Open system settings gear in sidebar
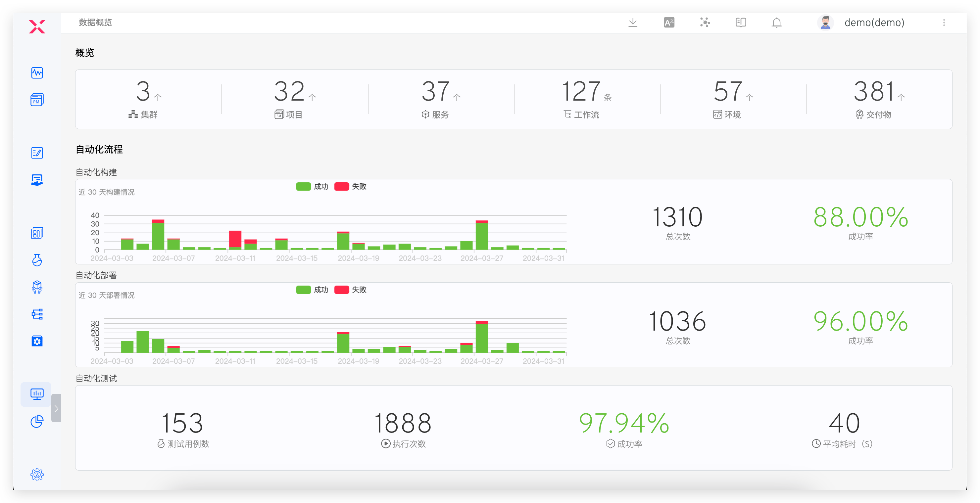The image size is (980, 503). (37, 475)
